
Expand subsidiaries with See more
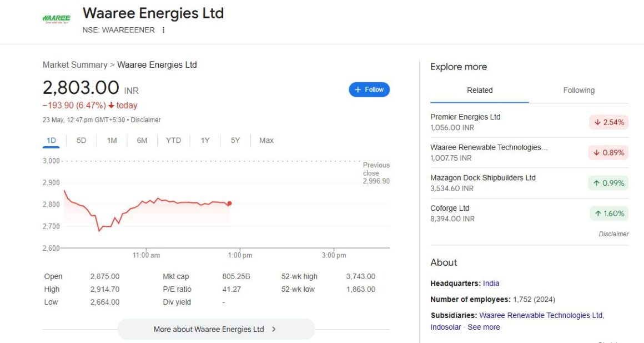tap(484, 327)
